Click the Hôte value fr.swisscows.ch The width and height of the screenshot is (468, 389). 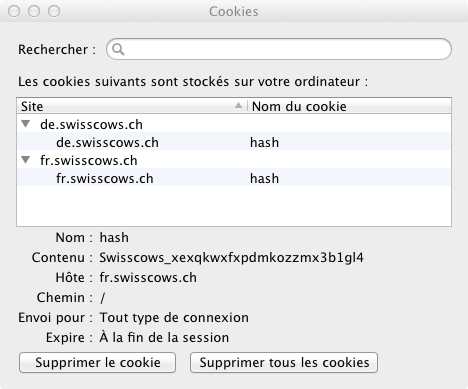148,277
